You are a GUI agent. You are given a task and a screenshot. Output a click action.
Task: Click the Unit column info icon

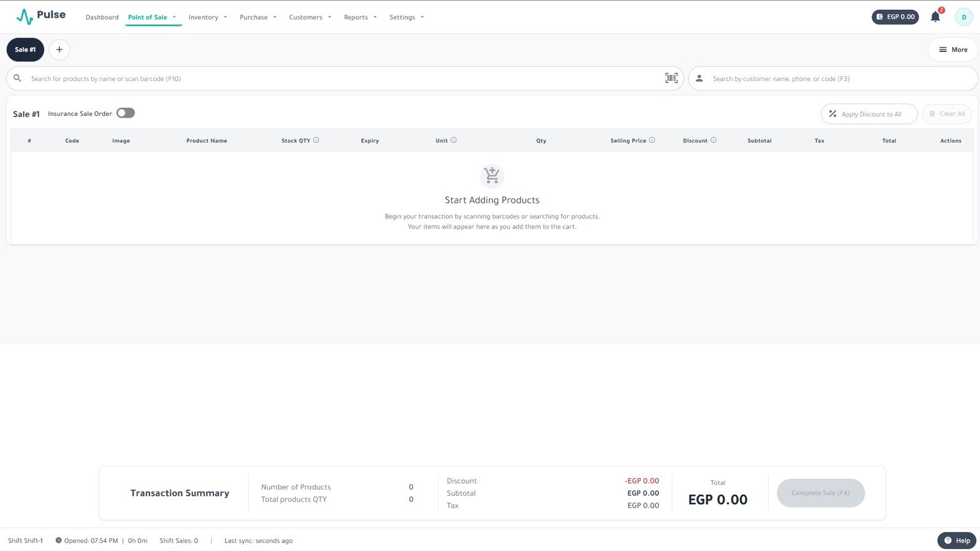[453, 140]
